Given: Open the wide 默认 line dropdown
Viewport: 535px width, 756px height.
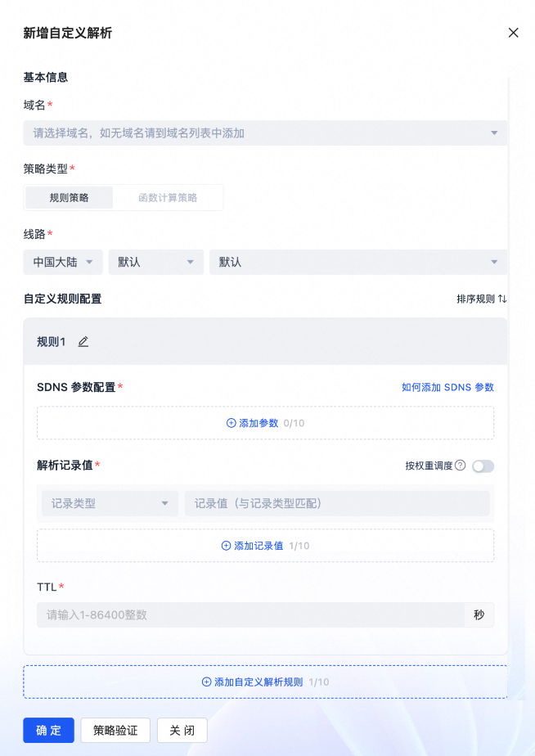Looking at the screenshot, I should (x=358, y=263).
